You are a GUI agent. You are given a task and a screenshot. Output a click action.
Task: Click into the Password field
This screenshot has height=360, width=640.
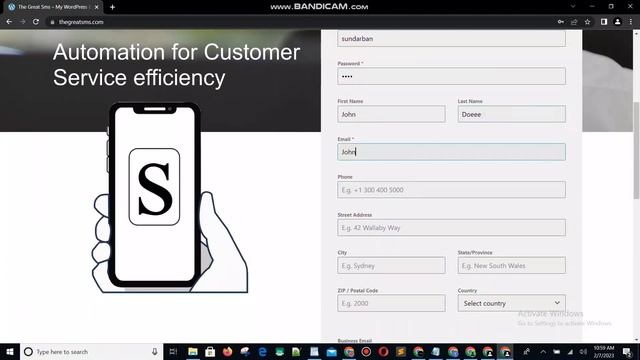pyautogui.click(x=451, y=76)
